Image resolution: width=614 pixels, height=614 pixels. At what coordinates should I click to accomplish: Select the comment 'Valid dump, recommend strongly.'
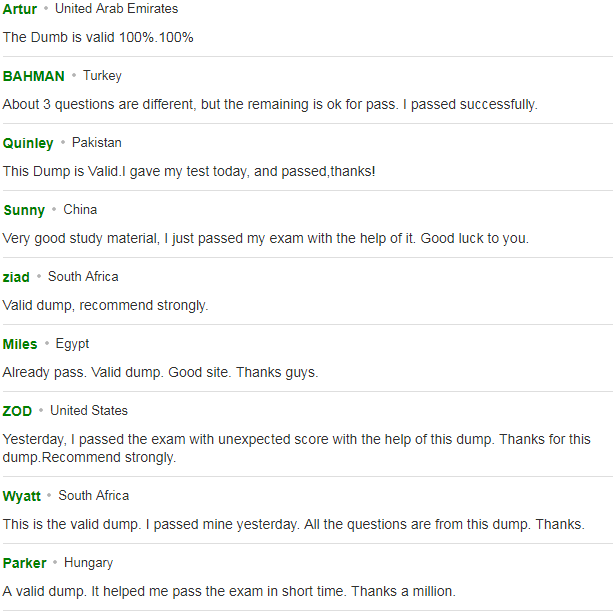coord(105,305)
